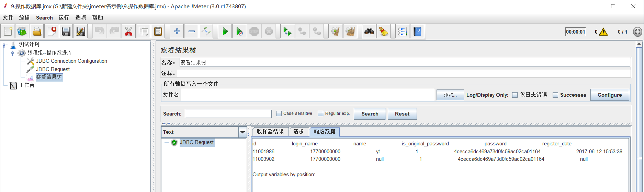The height and width of the screenshot is (192, 644).
Task: Open the 运行 menu
Action: 64,17
